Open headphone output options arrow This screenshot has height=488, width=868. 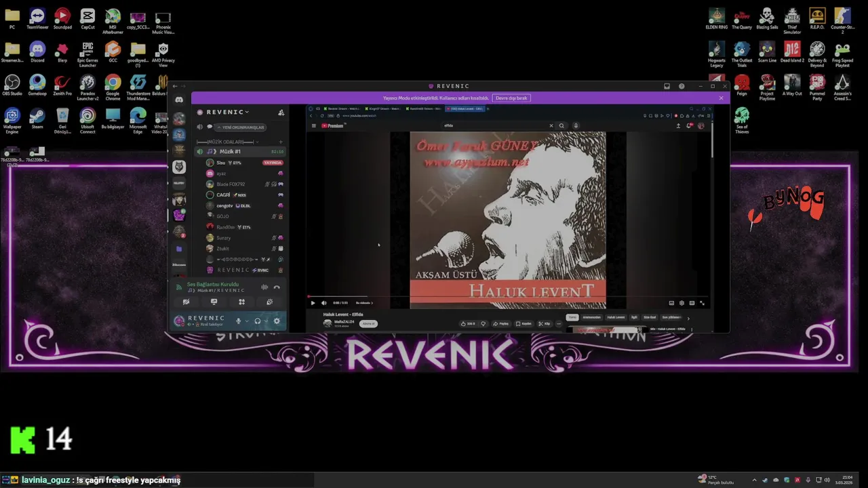[266, 321]
